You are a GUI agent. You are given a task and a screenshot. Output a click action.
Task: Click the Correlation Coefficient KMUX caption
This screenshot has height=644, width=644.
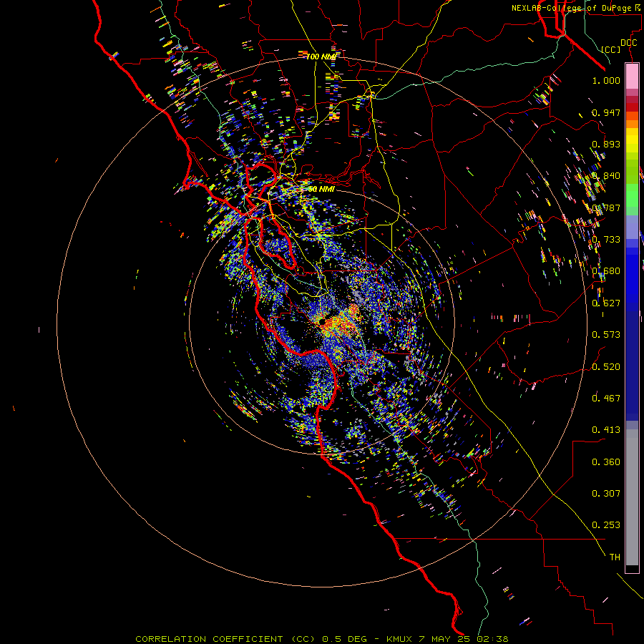[322, 639]
